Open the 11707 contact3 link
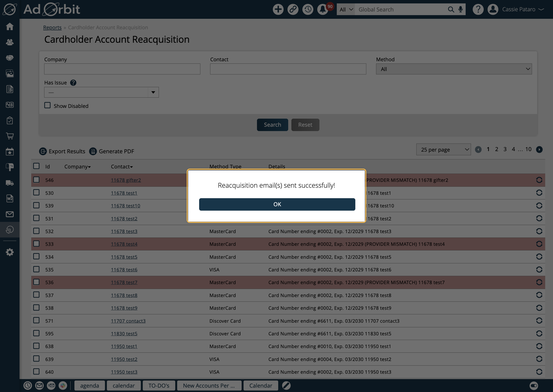553x392 pixels. [x=128, y=321]
